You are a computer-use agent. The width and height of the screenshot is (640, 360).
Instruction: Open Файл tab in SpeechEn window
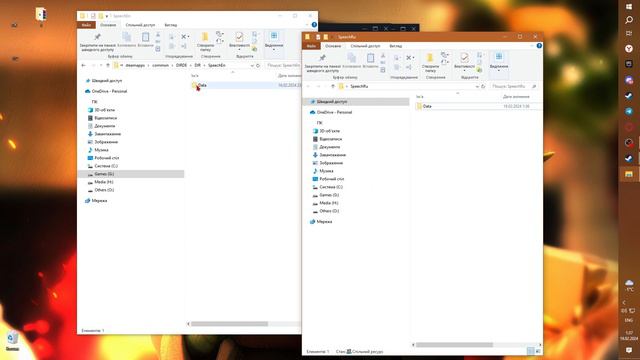coord(86,25)
